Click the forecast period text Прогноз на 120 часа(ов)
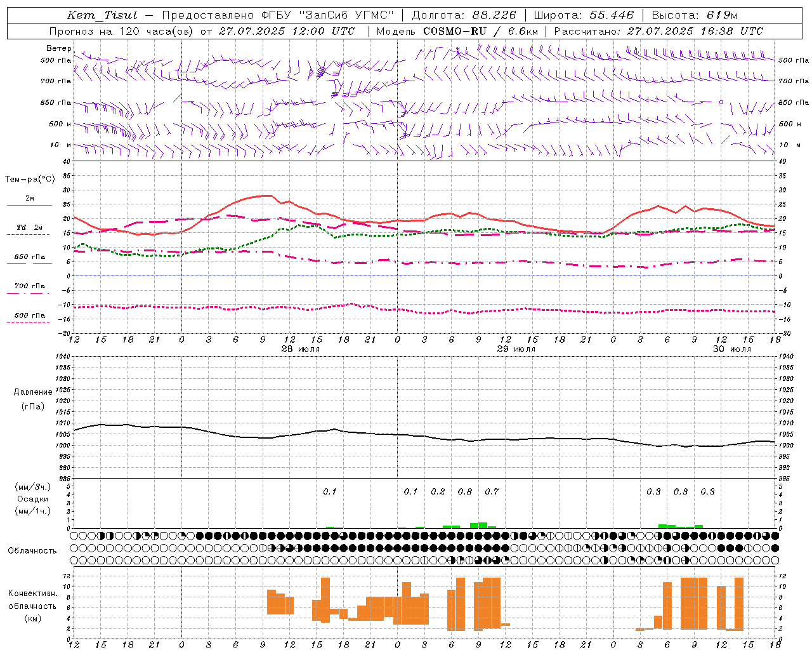This screenshot has height=650, width=812. click(122, 31)
